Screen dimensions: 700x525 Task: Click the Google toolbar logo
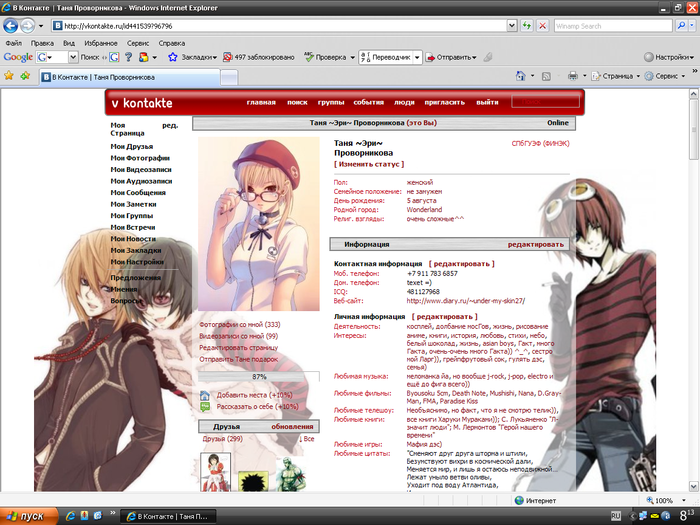(x=18, y=57)
